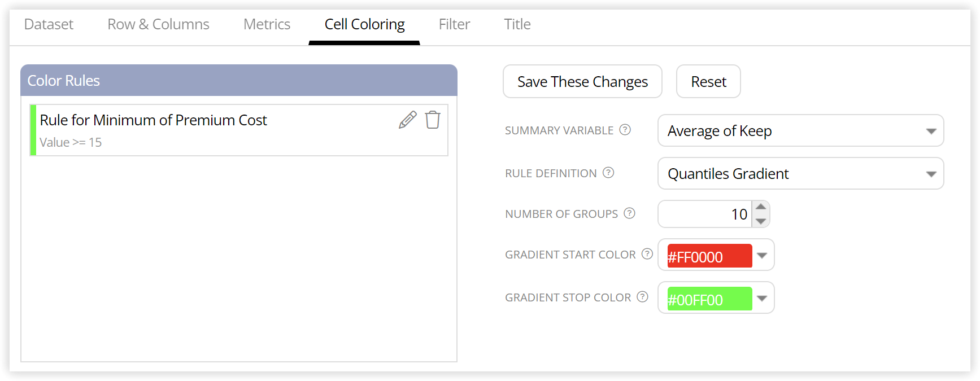
Task: Expand gradient start color picker arrow
Action: pos(762,256)
